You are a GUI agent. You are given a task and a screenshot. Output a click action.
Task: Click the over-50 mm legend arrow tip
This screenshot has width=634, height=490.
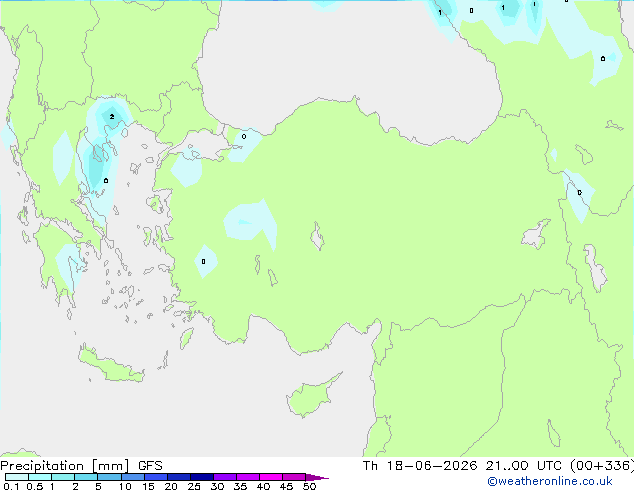click(x=317, y=477)
